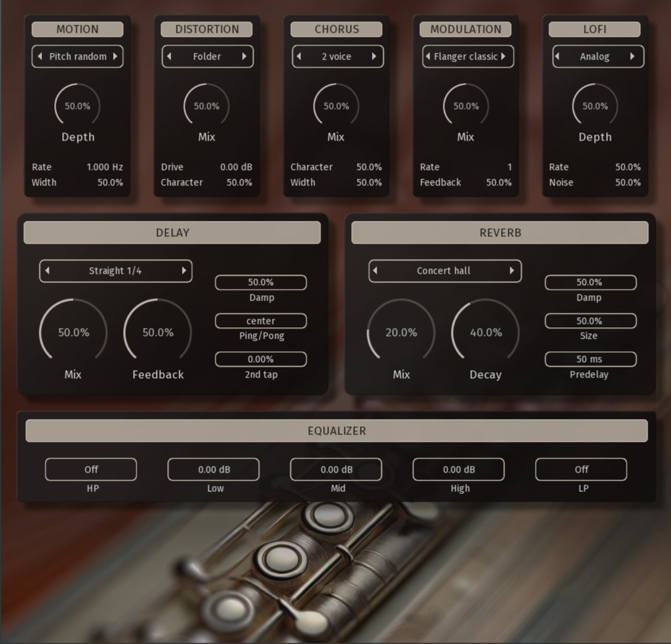
Task: Click next arrow on Chorus 2 voice selector
Action: coord(374,57)
